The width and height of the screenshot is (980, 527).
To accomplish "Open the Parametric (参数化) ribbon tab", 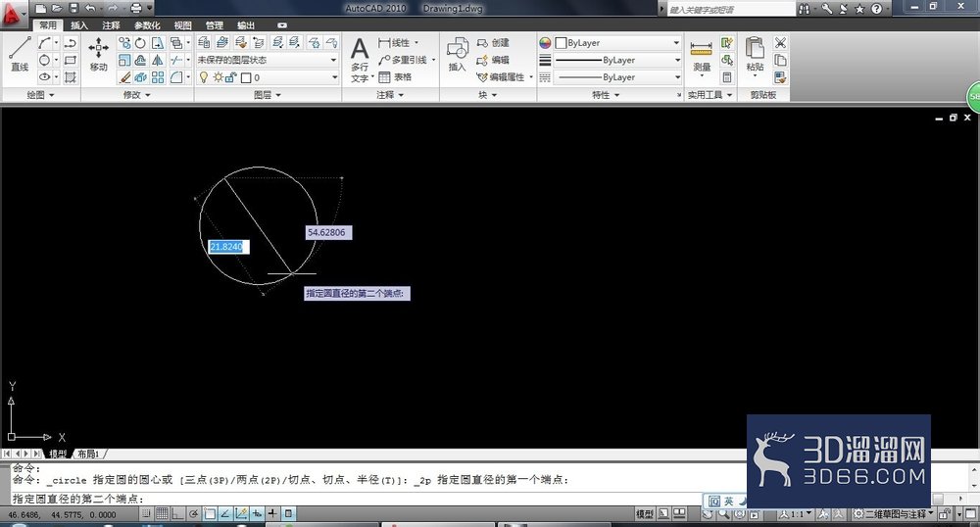I will coord(148,24).
